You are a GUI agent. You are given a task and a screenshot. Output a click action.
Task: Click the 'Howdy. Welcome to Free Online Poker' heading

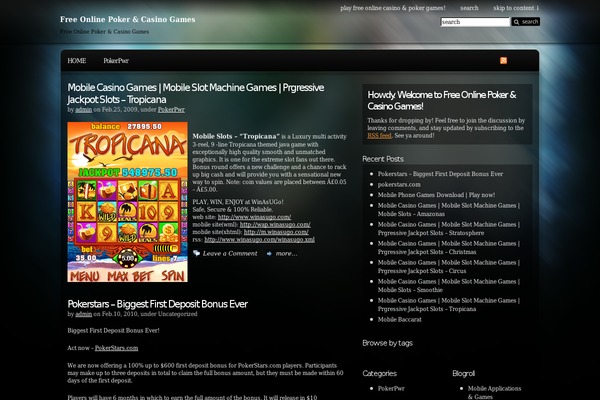tap(442, 100)
